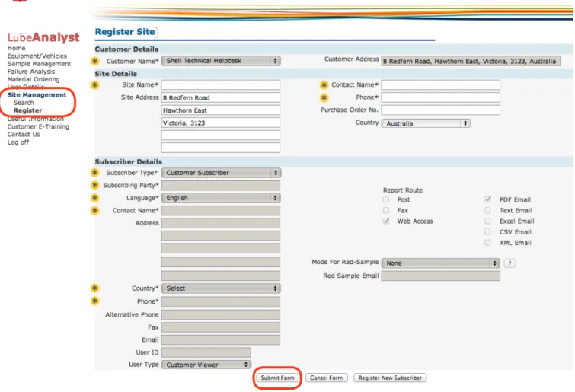The image size is (575, 392).
Task: Click the required marker icon next to Site Name
Action: coord(95,85)
